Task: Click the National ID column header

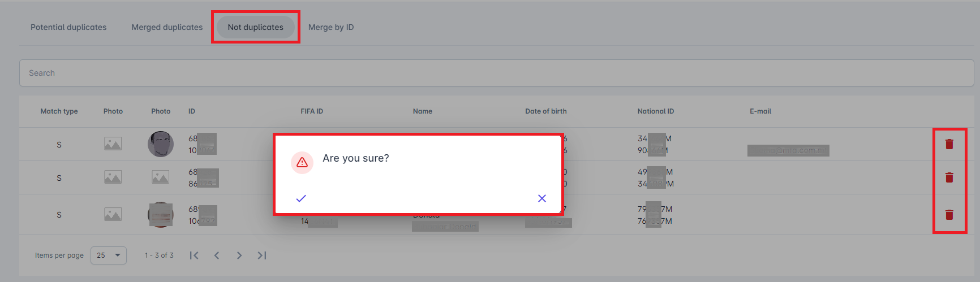Action: pos(655,111)
